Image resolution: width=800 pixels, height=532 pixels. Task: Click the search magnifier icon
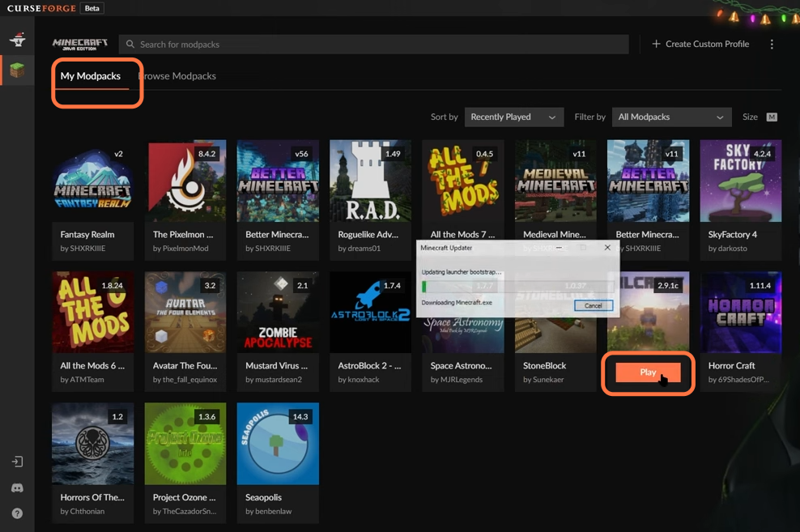tap(130, 45)
